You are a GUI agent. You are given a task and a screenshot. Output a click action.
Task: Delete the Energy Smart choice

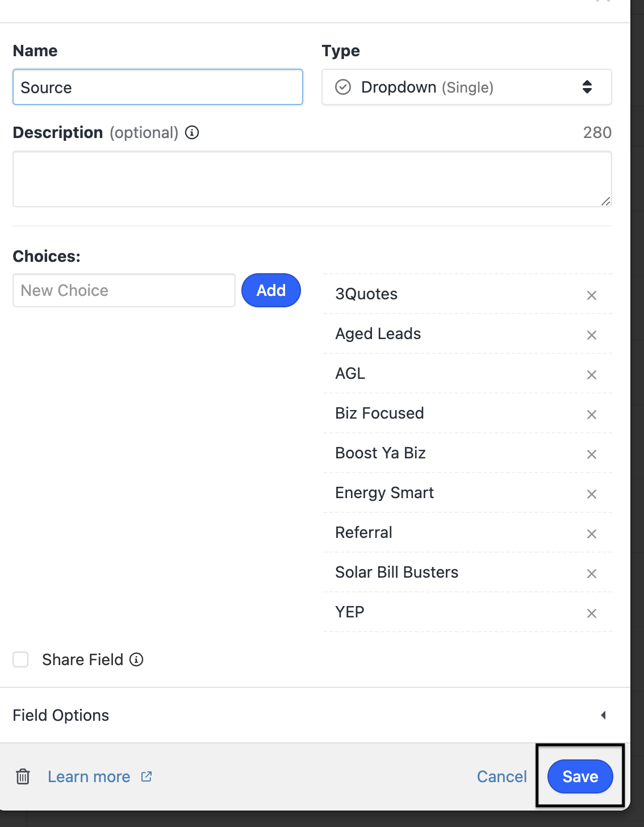pyautogui.click(x=591, y=494)
